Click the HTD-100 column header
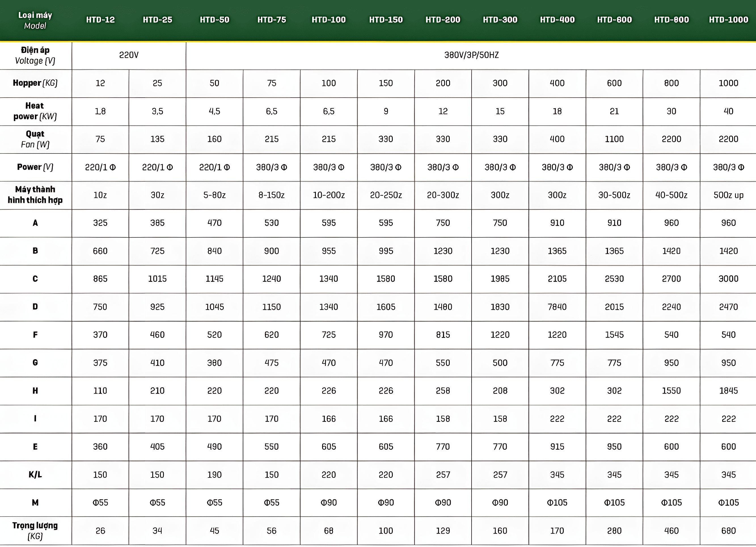 coord(329,20)
